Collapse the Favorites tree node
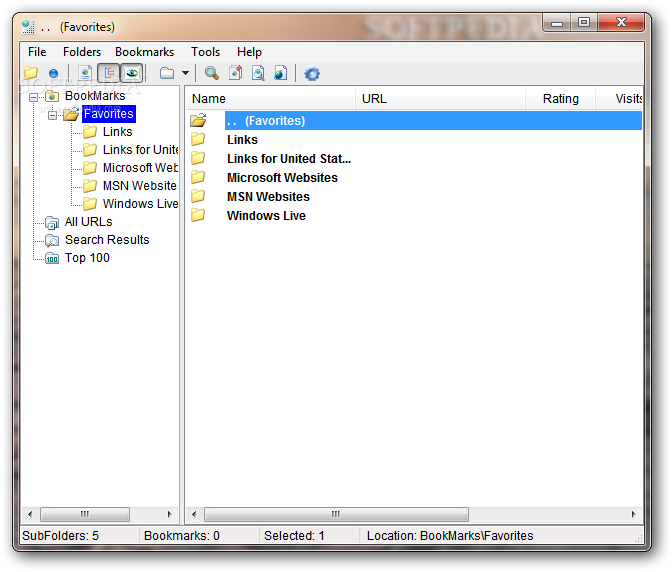 (x=52, y=115)
